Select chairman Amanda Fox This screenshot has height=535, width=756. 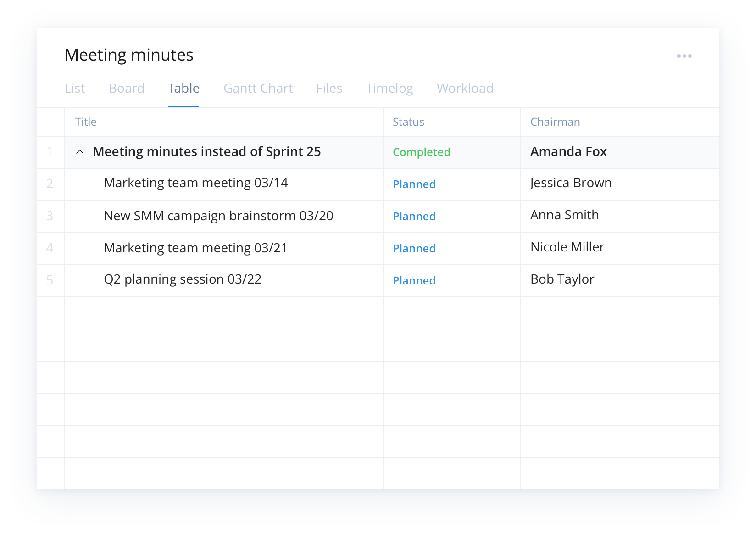pos(568,151)
